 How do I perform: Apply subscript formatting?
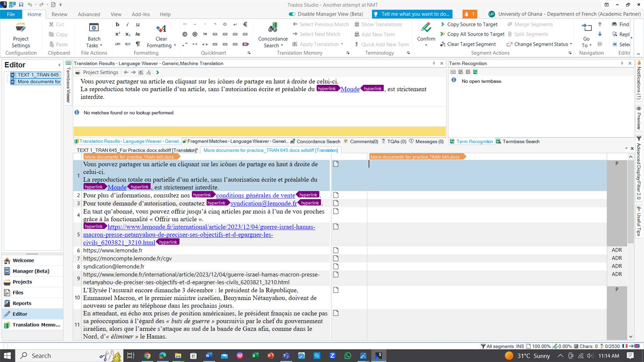click(127, 34)
